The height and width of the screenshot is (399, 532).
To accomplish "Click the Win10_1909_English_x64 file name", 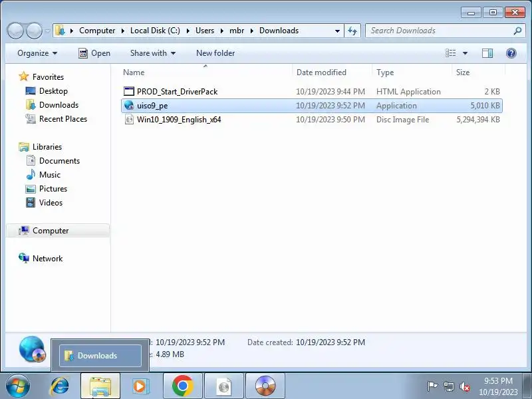I will point(179,120).
